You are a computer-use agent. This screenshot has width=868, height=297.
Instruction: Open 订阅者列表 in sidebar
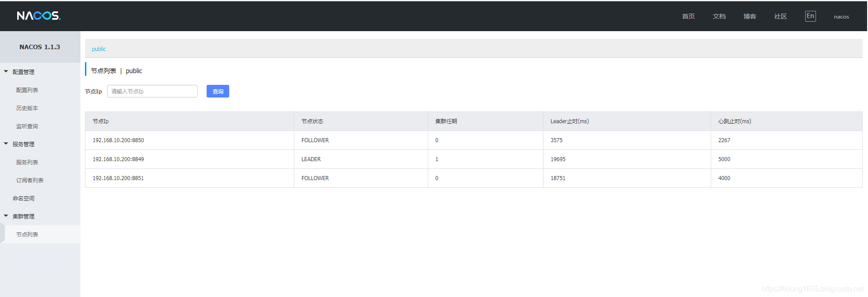pos(30,180)
